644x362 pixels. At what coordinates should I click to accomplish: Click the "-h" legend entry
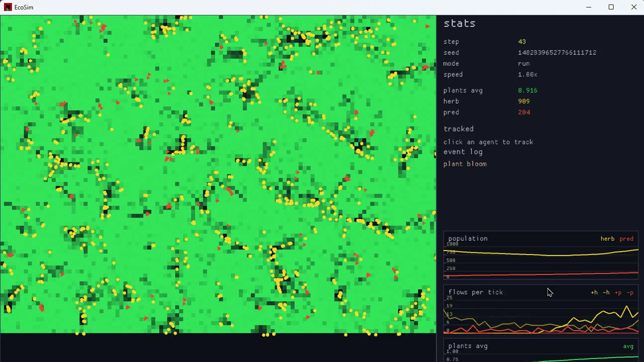606,293
